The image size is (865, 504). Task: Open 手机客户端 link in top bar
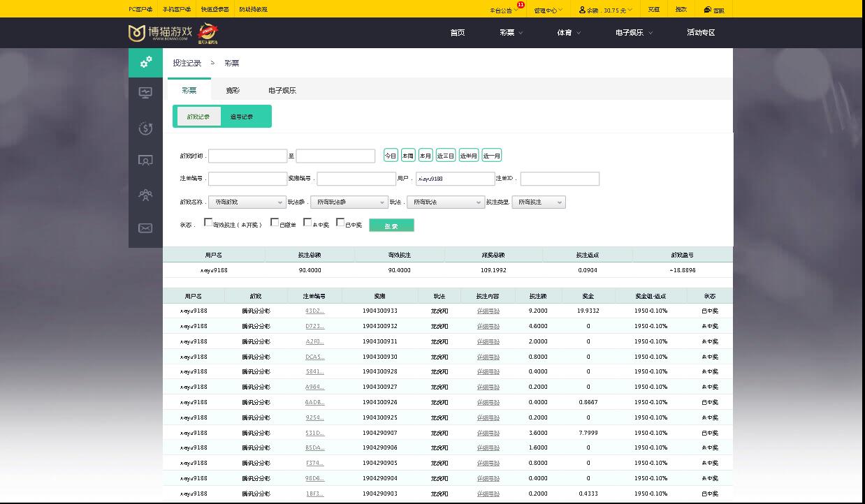pyautogui.click(x=176, y=10)
